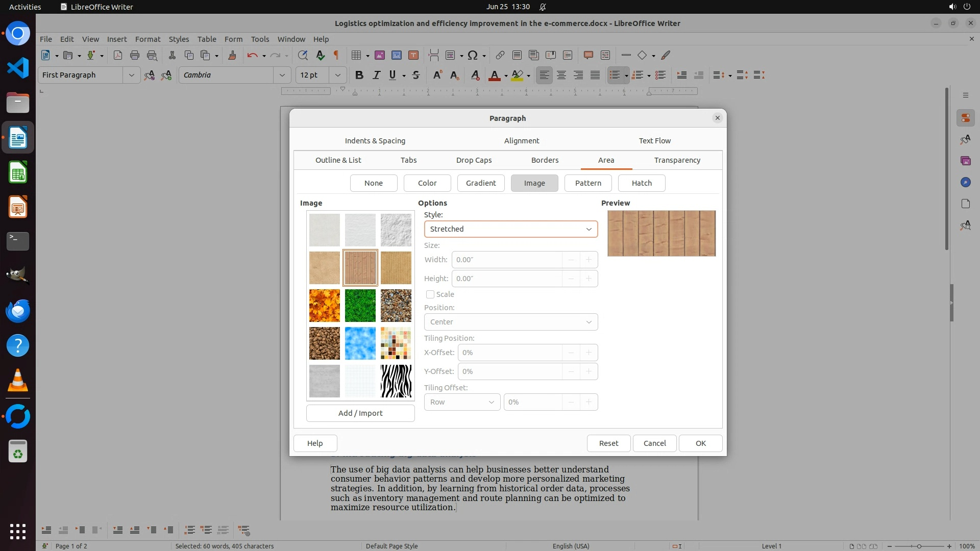This screenshot has height=551, width=980.
Task: Select the green grass image swatch
Action: tap(360, 306)
